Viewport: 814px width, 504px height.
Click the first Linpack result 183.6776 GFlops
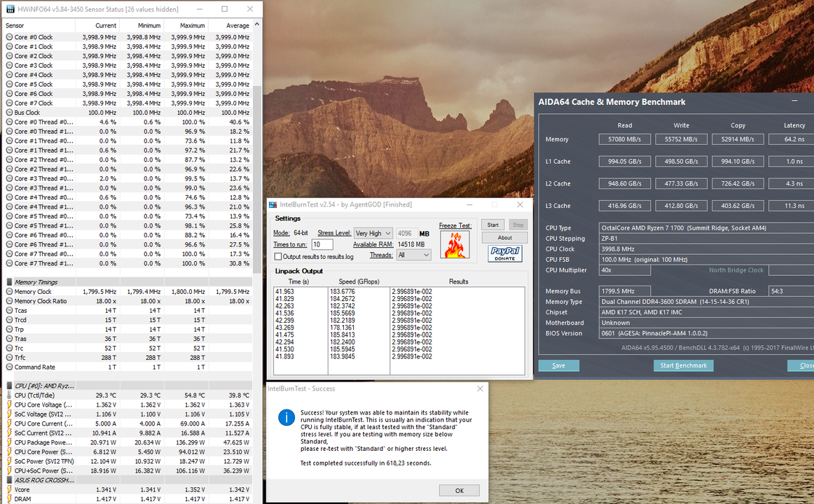click(x=343, y=291)
